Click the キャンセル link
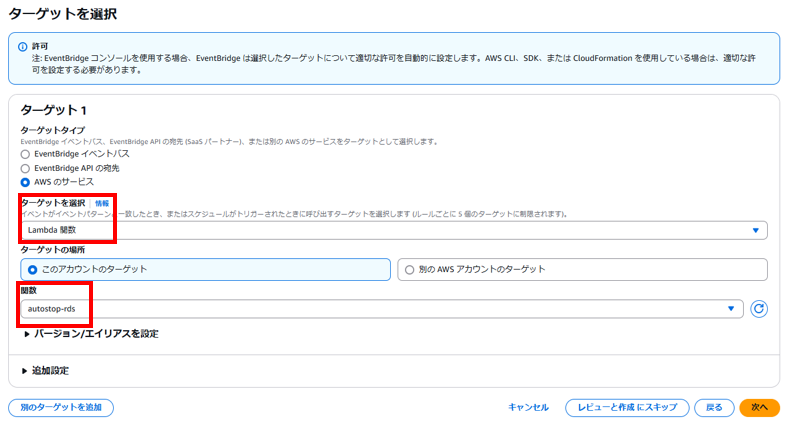 tap(528, 407)
